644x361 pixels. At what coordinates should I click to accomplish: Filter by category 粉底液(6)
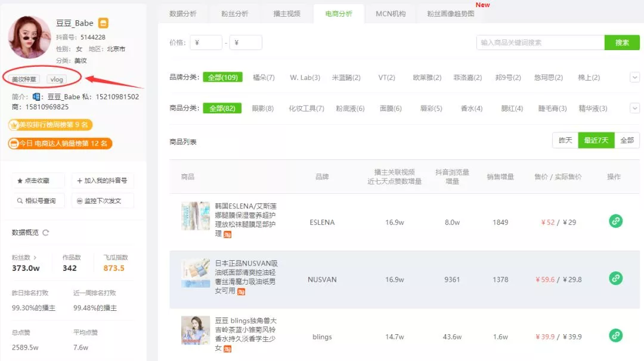pos(350,109)
